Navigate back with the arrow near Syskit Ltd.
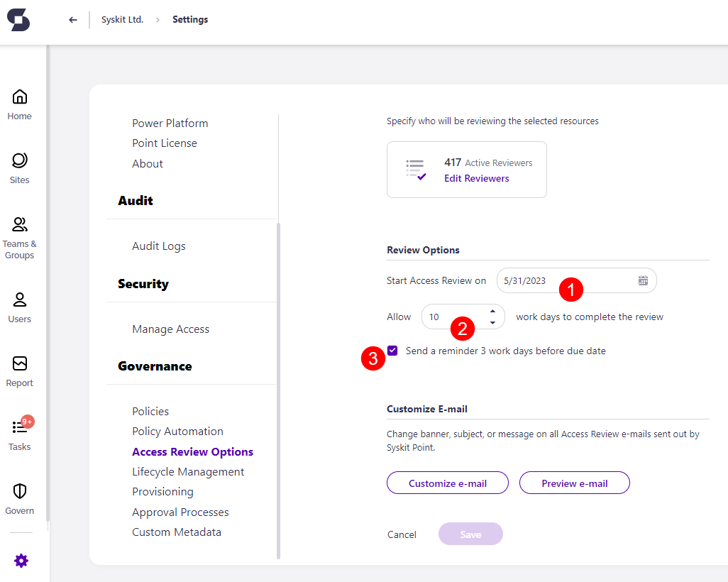Image resolution: width=728 pixels, height=582 pixels. (x=72, y=20)
